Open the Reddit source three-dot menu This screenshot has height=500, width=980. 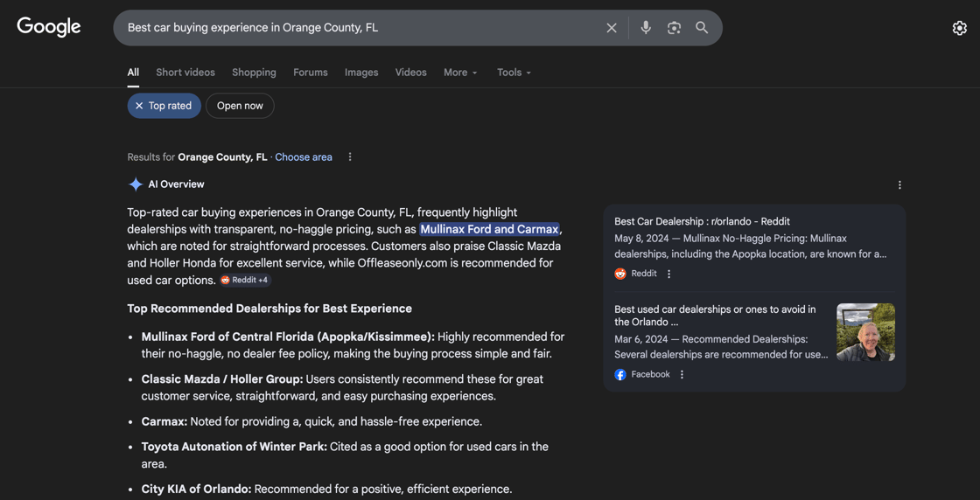point(669,274)
